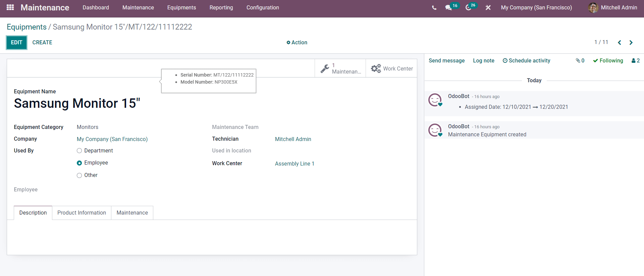Click Log note in chatter
Image resolution: width=644 pixels, height=276 pixels.
484,61
